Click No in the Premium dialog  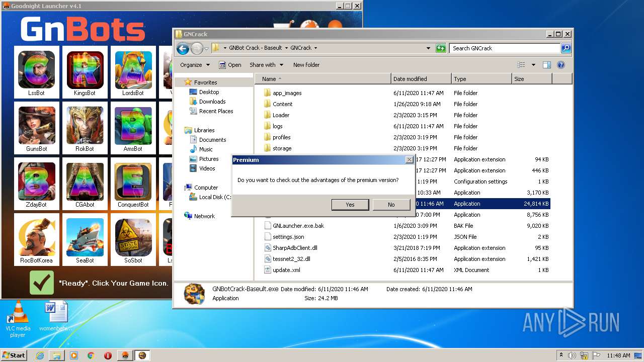pos(391,205)
